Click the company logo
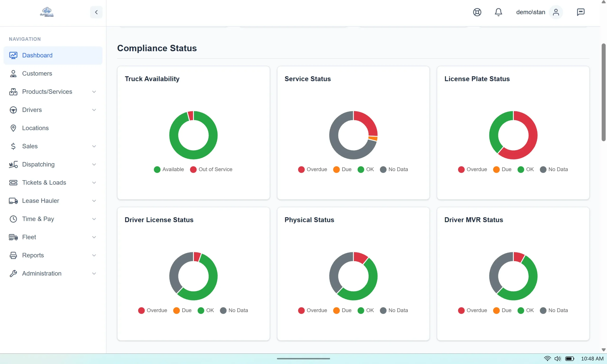 click(x=47, y=12)
